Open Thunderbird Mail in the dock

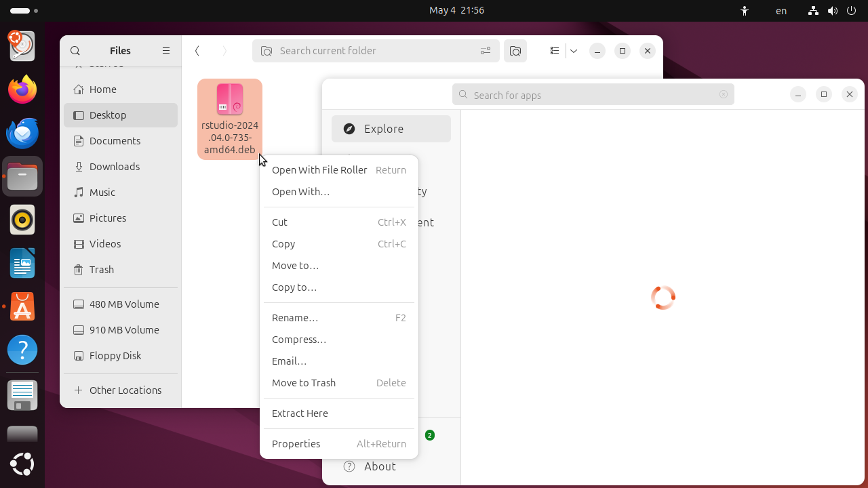pos(22,133)
